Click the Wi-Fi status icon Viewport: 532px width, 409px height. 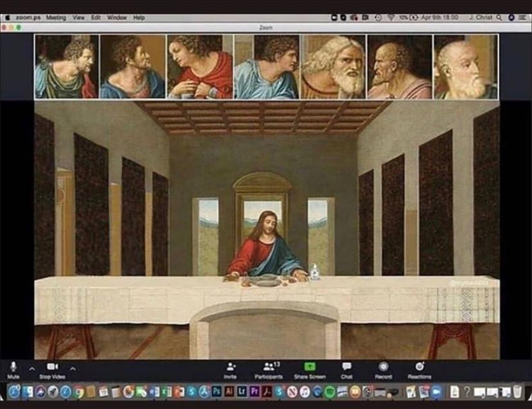pyautogui.click(x=391, y=17)
